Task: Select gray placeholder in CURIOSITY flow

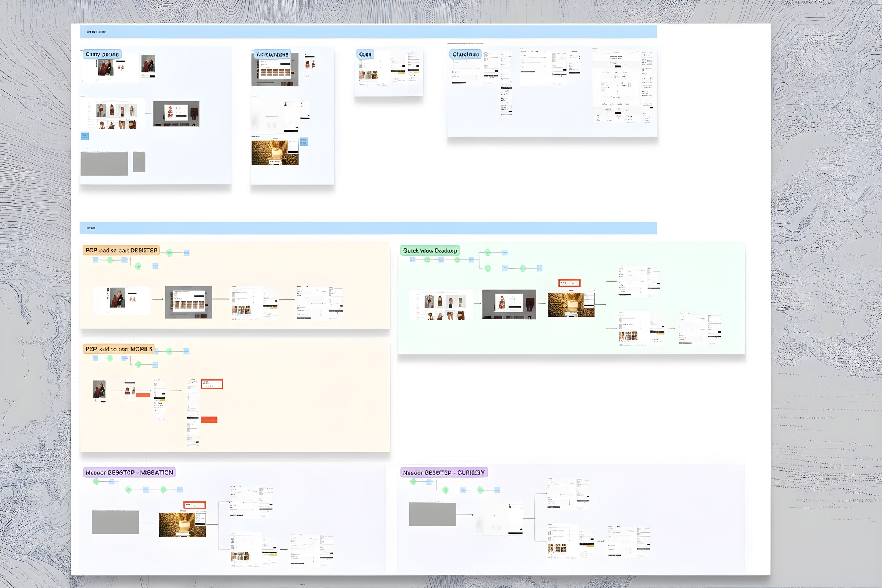Action: (x=433, y=514)
